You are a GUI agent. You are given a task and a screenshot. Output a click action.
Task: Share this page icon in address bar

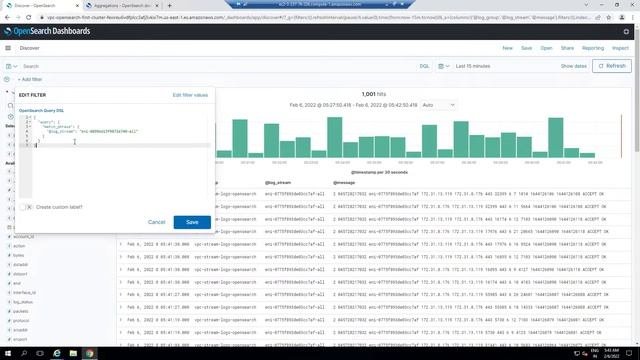point(598,18)
